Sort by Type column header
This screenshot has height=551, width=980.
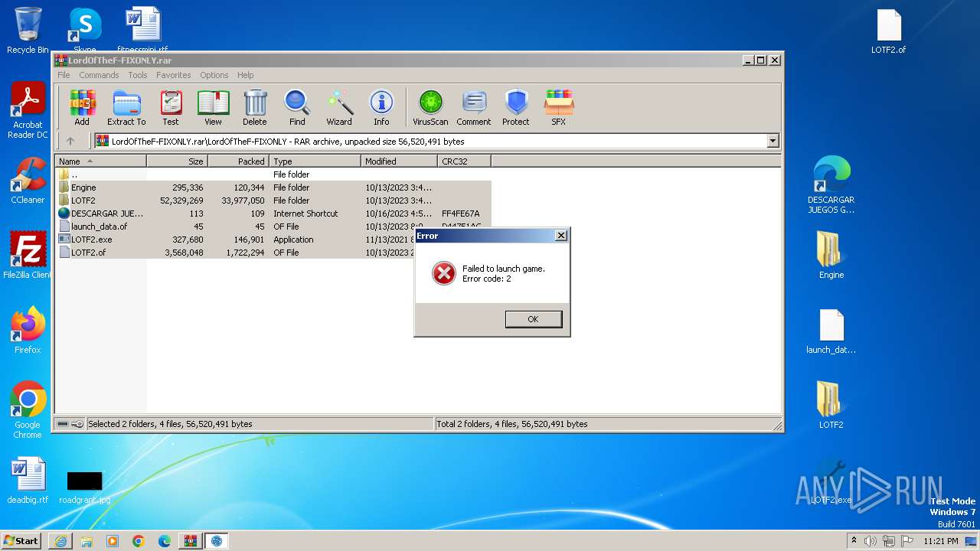tap(315, 161)
